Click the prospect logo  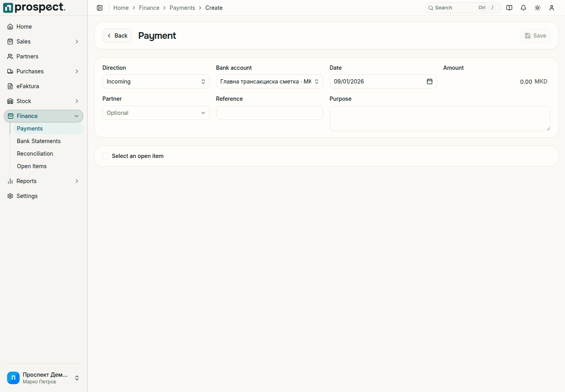pyautogui.click(x=34, y=7)
